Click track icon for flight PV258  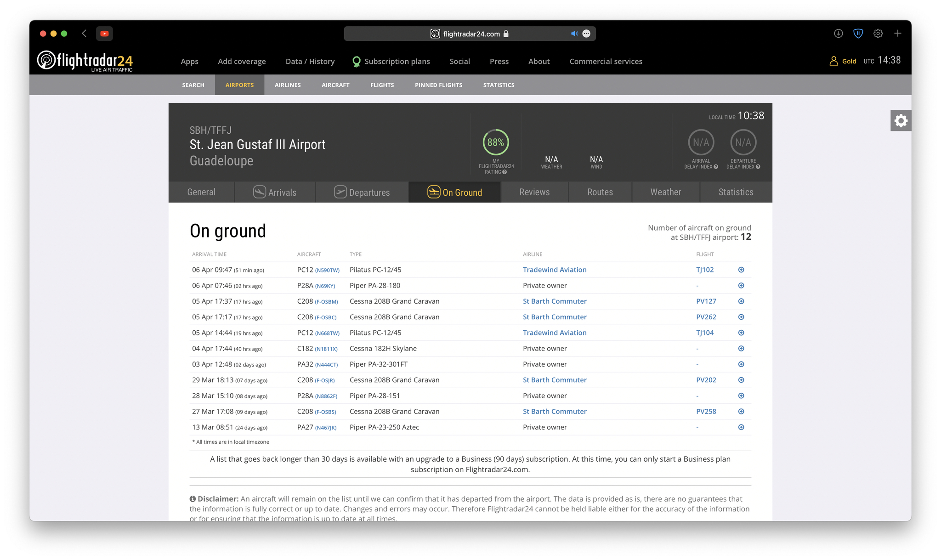741,412
